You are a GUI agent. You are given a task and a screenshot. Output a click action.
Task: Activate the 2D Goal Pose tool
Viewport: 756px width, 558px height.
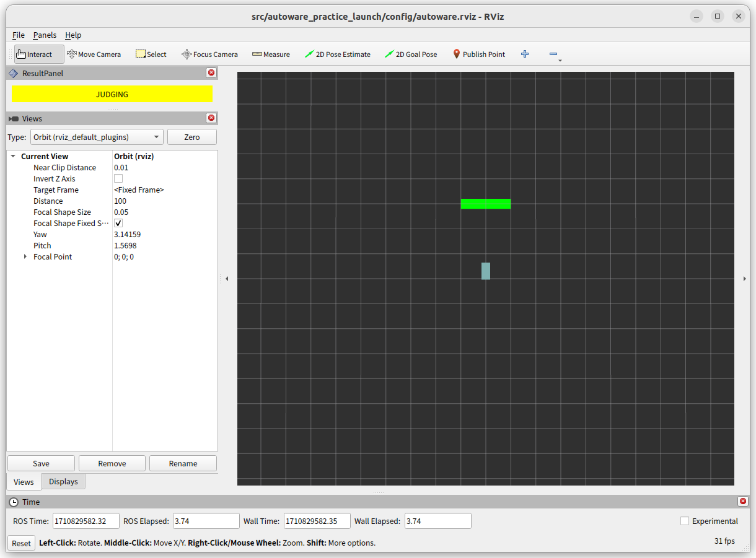[x=411, y=54]
